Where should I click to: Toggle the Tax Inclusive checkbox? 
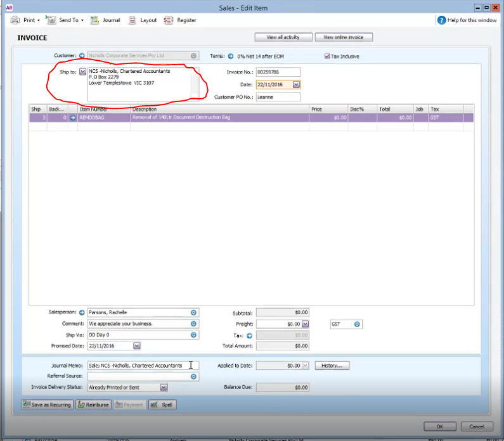[x=327, y=56]
